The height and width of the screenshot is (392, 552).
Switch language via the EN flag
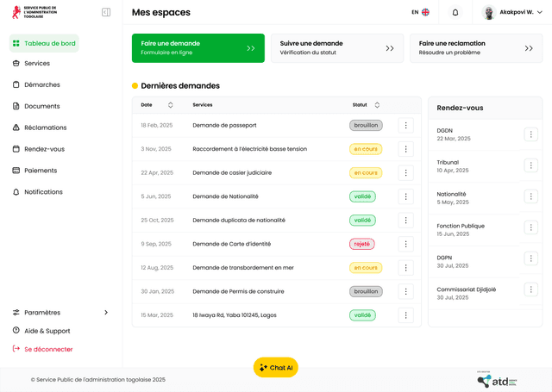coord(421,12)
